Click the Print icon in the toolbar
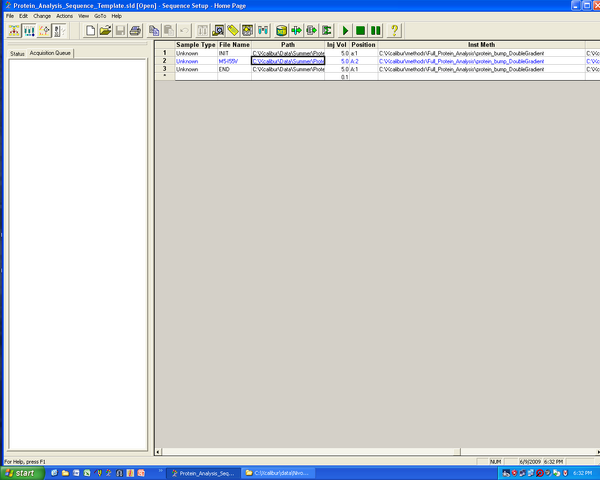Screen dimensions: 600x480 tap(135, 31)
